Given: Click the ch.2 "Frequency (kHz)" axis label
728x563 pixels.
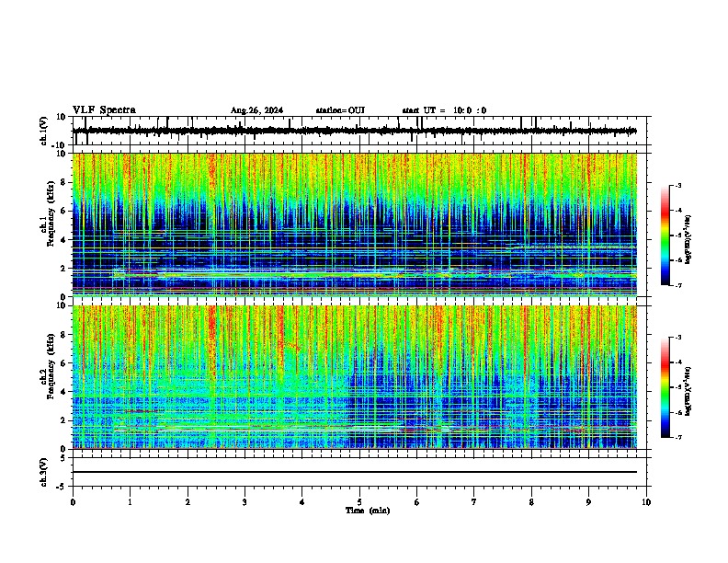Looking at the screenshot, I should 50,367.
